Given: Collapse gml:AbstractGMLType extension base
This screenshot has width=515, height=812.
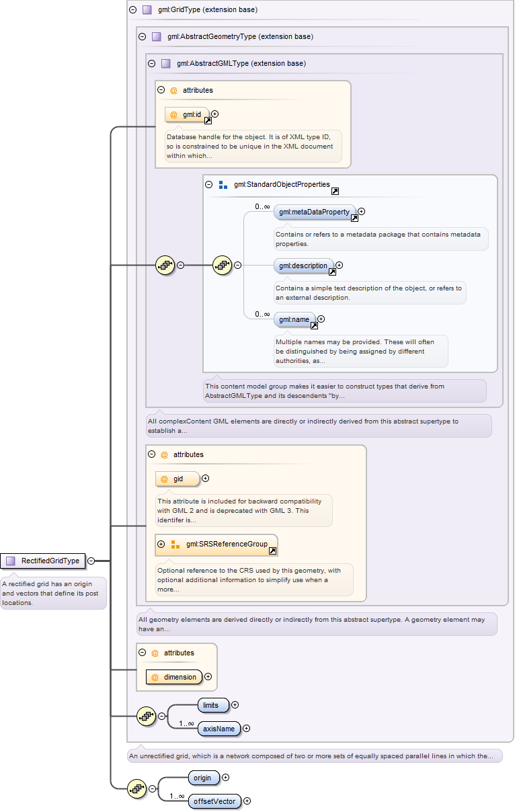Looking at the screenshot, I should coord(151,64).
